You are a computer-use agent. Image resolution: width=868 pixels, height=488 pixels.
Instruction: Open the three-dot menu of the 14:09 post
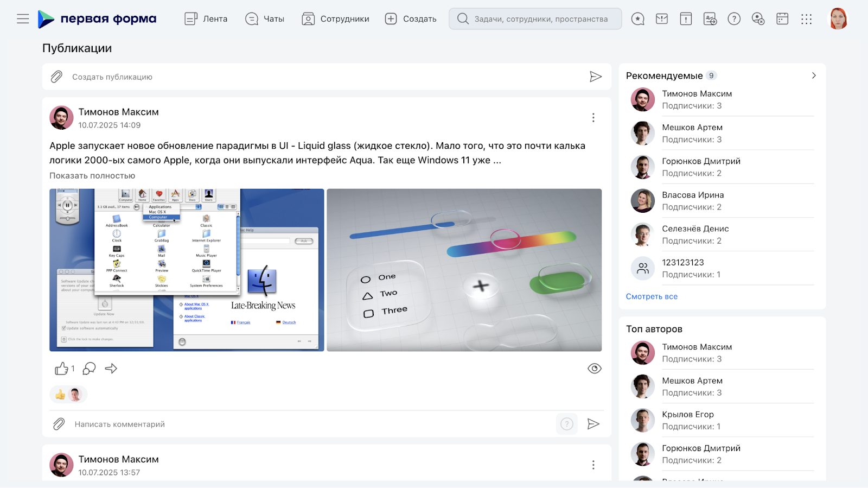(593, 118)
